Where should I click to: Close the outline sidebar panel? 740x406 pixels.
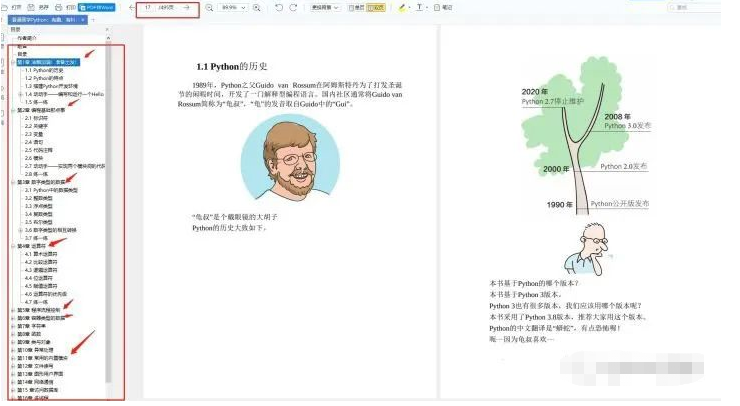pos(107,29)
